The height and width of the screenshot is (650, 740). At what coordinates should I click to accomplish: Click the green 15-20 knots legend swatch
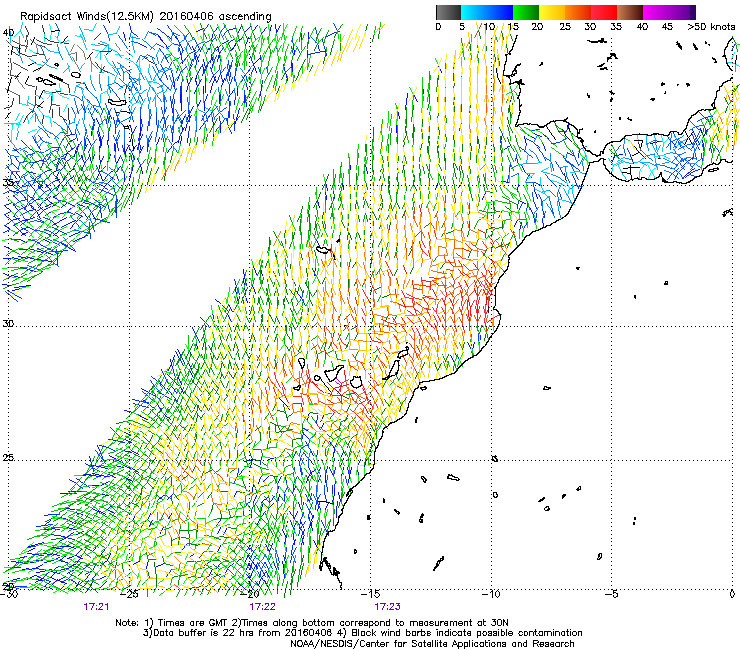pyautogui.click(x=526, y=12)
